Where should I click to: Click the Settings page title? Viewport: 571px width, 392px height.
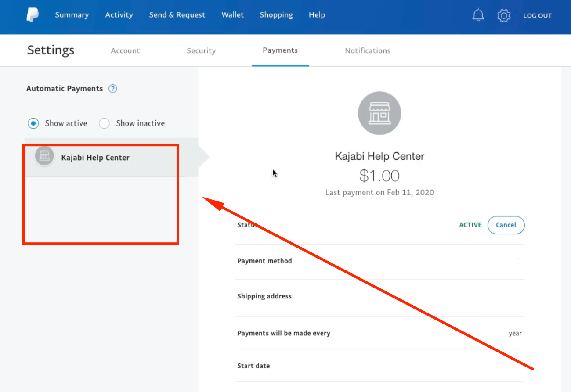tap(51, 50)
